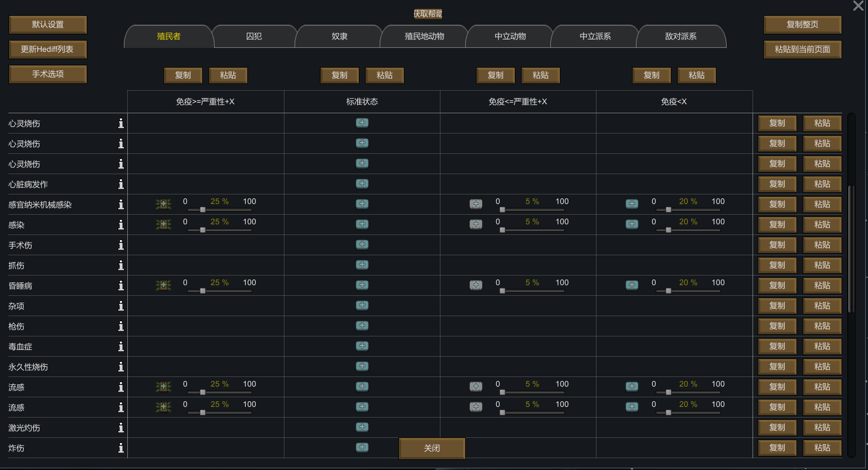Click 标准状态 medicine icon in 昏睡病 row
Viewport: 868px width, 470px height.
tap(362, 285)
